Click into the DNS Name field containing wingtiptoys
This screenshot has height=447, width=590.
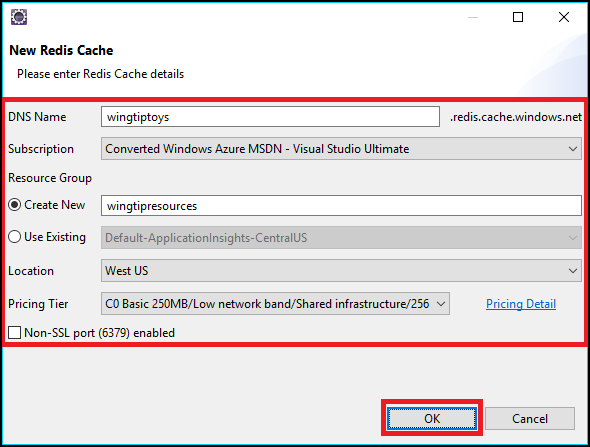click(270, 117)
